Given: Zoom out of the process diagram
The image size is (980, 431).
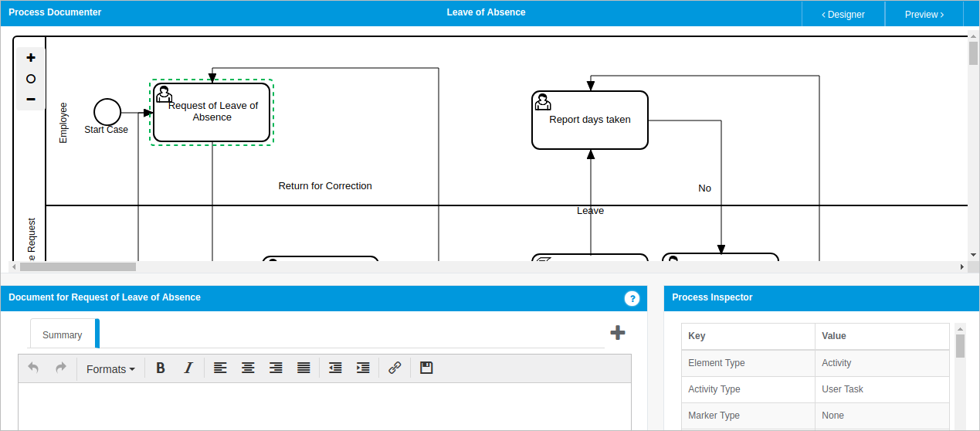Looking at the screenshot, I should tap(31, 99).
